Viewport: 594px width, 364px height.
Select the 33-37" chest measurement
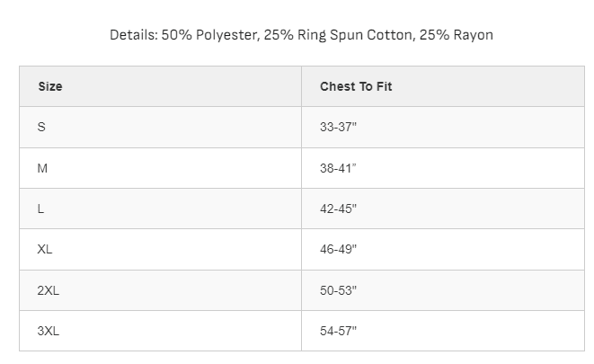(338, 127)
